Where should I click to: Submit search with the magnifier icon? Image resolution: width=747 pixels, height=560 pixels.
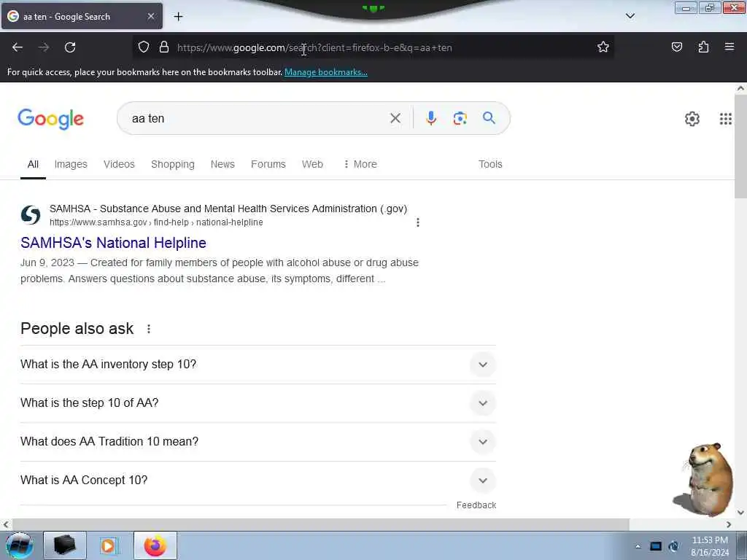click(x=489, y=117)
